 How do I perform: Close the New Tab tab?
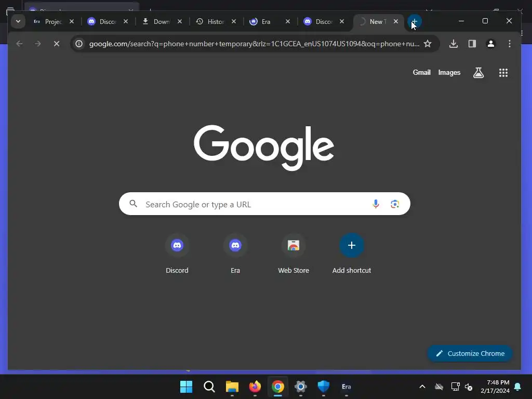(395, 21)
